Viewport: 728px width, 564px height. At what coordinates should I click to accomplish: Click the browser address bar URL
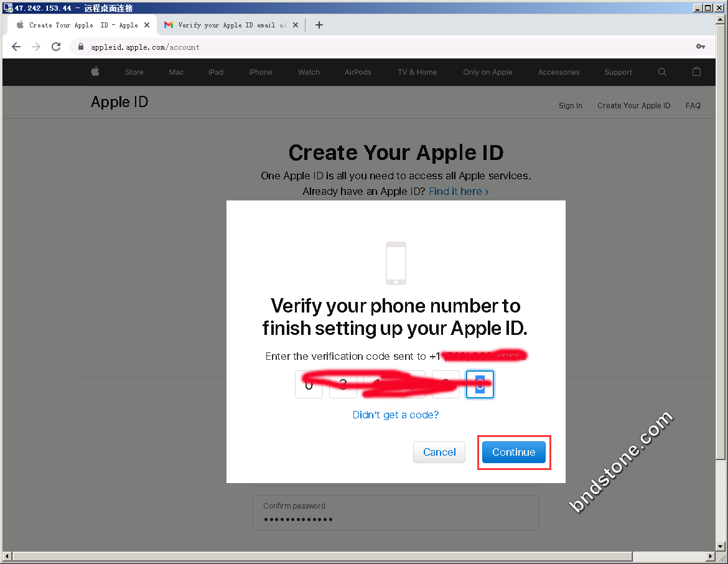145,47
